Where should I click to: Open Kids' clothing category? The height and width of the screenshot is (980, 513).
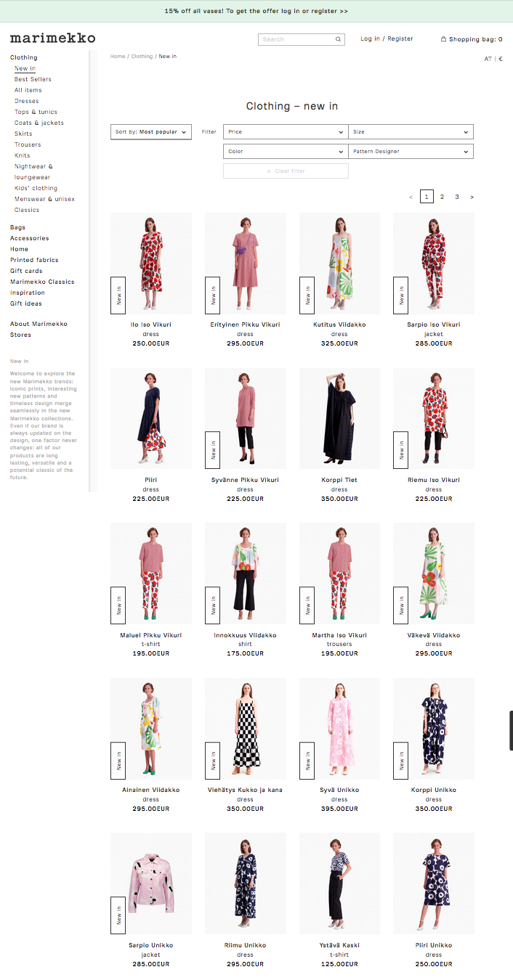pos(36,188)
